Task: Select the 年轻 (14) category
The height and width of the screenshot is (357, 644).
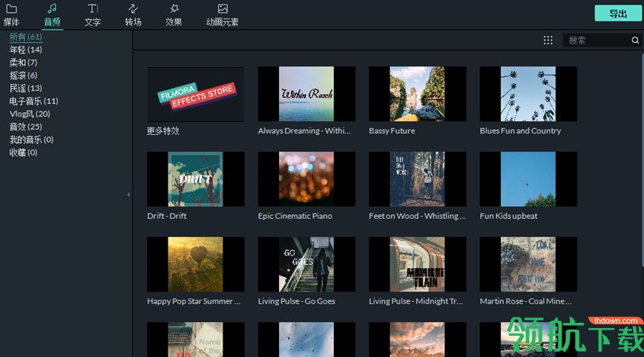Action: [26, 50]
